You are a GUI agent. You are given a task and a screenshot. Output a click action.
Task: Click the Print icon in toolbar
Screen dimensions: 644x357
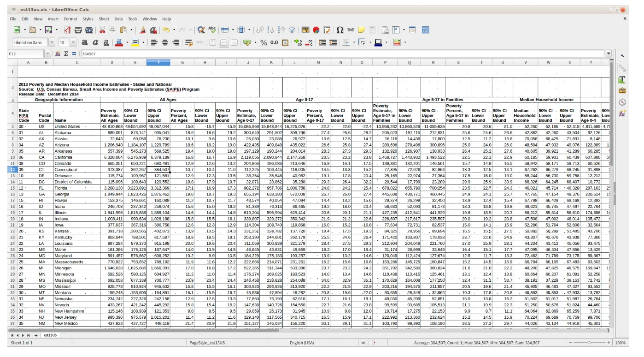click(x=78, y=30)
